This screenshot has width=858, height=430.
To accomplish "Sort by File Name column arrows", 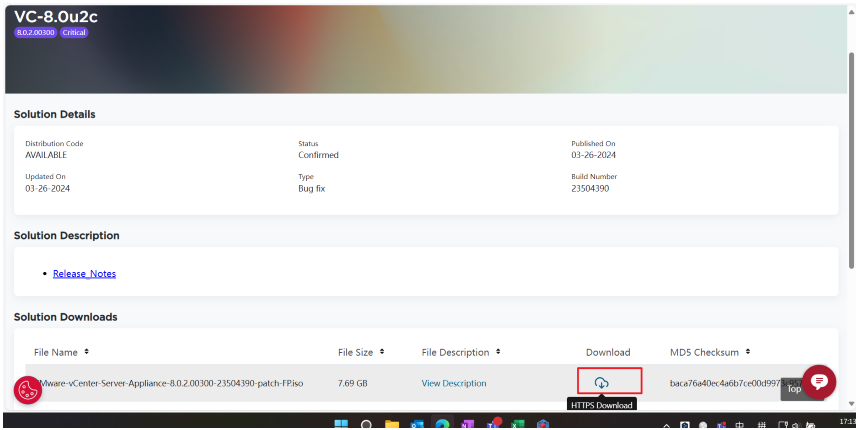I will (86, 352).
